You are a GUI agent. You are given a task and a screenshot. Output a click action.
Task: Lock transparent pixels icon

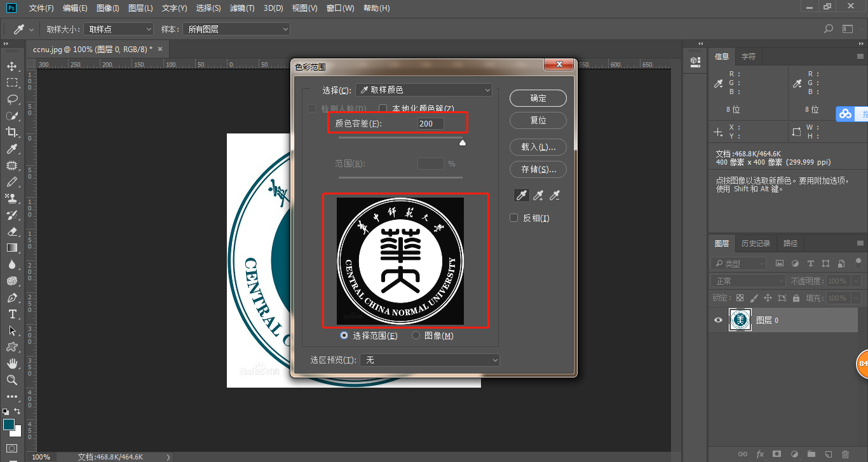tap(740, 298)
